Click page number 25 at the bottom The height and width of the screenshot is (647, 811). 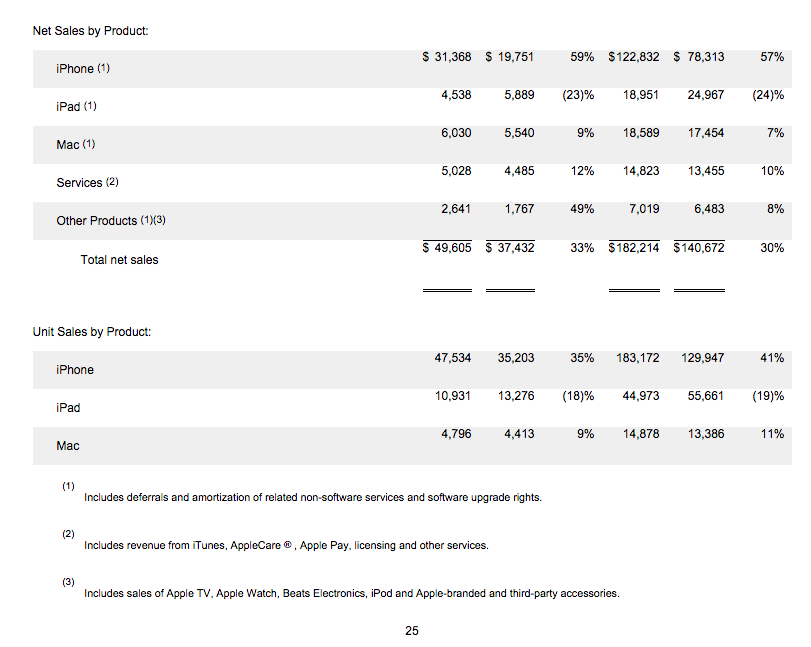[412, 631]
